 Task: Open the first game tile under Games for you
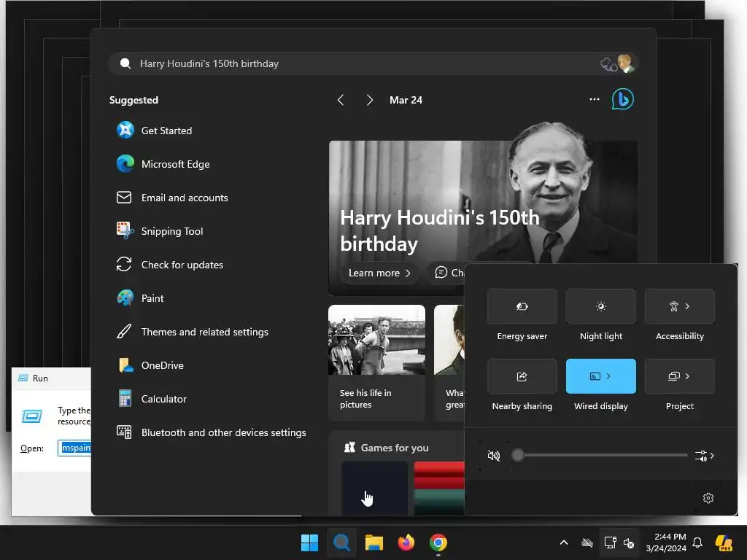(x=374, y=488)
